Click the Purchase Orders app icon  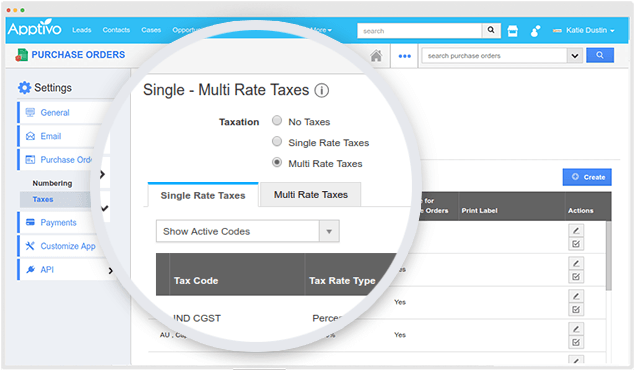coord(21,55)
